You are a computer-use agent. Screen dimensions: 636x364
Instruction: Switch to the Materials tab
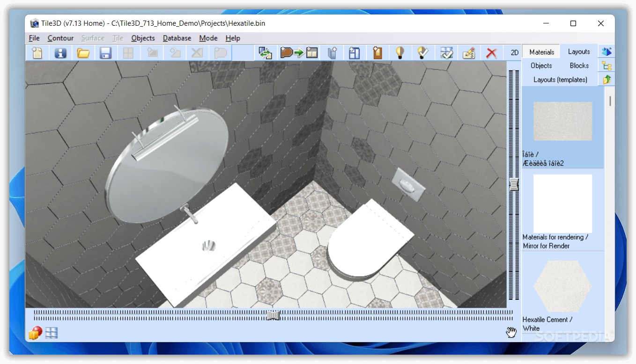(541, 52)
